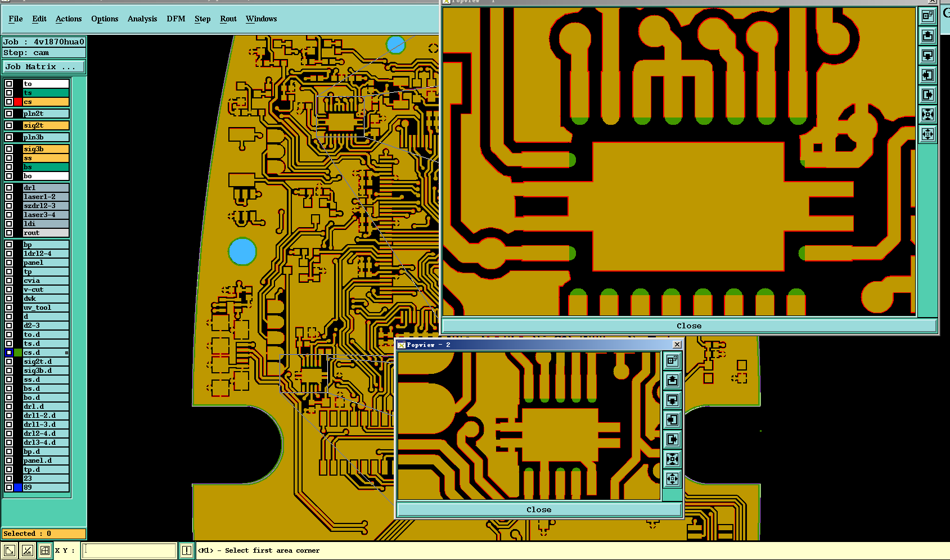Viewport: 950px width, 560px height.
Task: Click the green swatch of layer 'cs.d'
Action: [18, 353]
